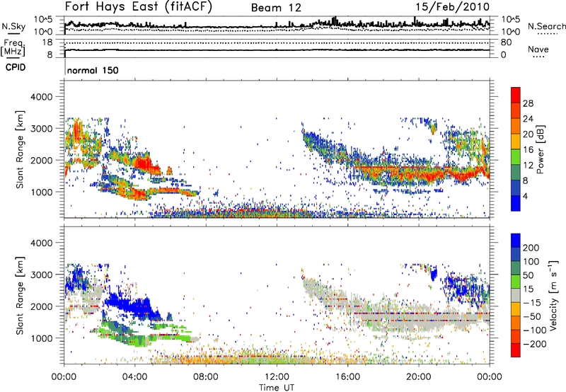Click the '80' Nave axis tick
This screenshot has height=392, width=566.
pos(506,42)
